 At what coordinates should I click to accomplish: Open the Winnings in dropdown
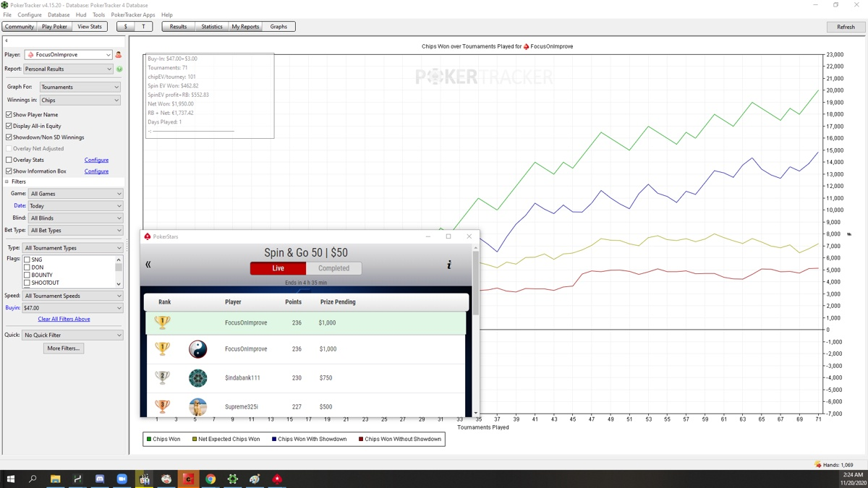click(80, 100)
